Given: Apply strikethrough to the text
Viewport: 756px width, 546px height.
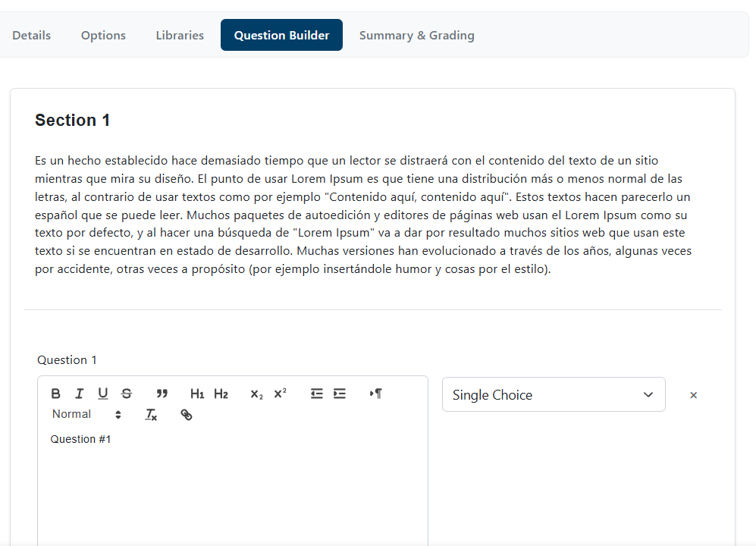Looking at the screenshot, I should [x=127, y=394].
